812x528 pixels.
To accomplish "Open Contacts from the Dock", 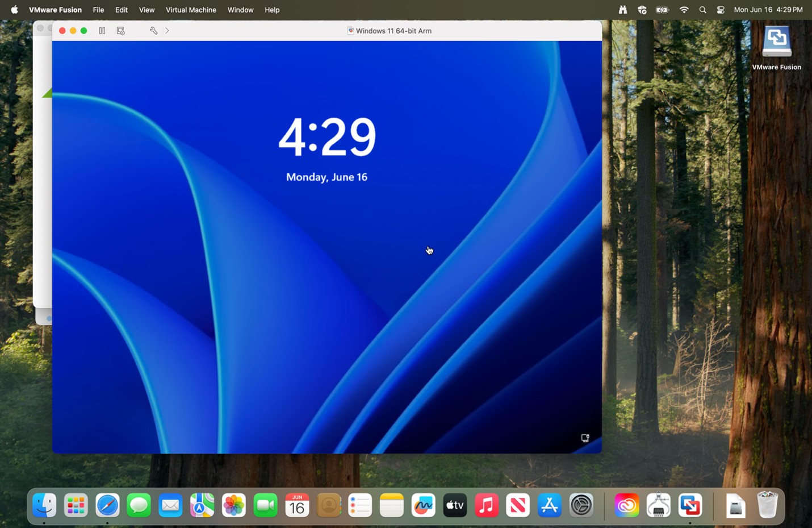I will point(328,505).
